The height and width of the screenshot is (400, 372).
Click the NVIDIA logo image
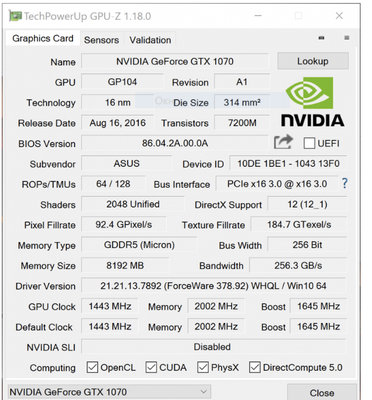[x=312, y=102]
